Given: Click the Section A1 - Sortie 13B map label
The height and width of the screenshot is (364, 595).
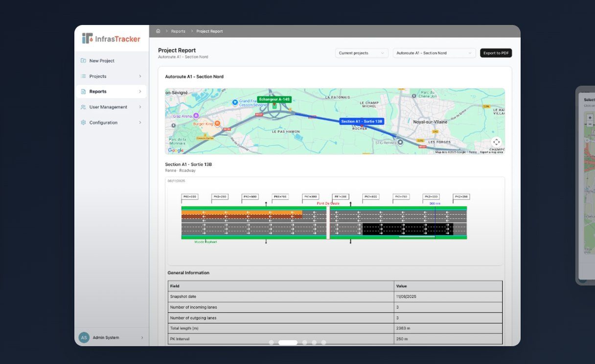Looking at the screenshot, I should (x=362, y=121).
